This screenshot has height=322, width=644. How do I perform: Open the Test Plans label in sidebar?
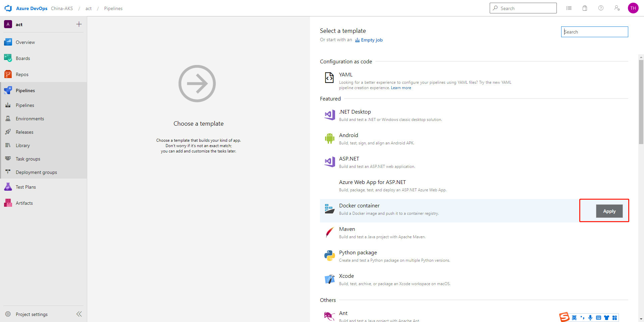coord(26,187)
